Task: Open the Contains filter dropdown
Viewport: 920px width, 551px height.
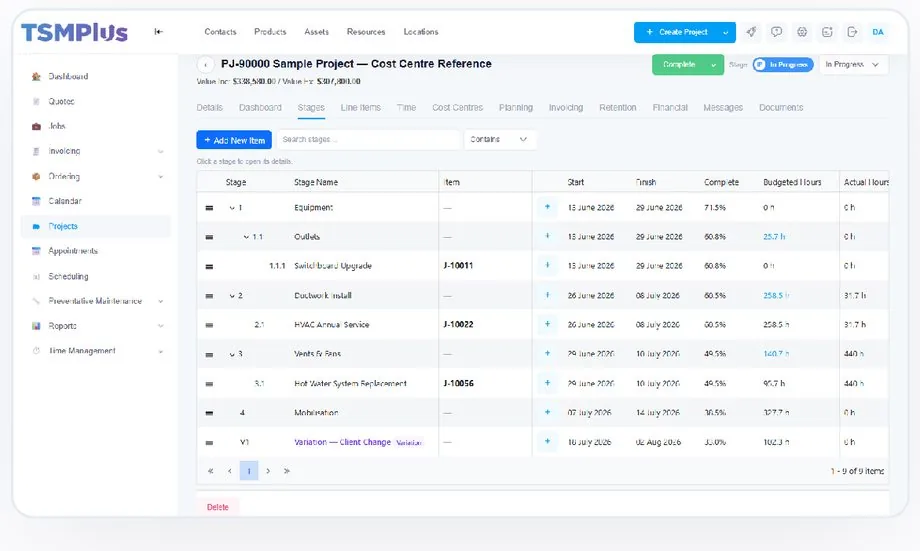Action: [499, 140]
